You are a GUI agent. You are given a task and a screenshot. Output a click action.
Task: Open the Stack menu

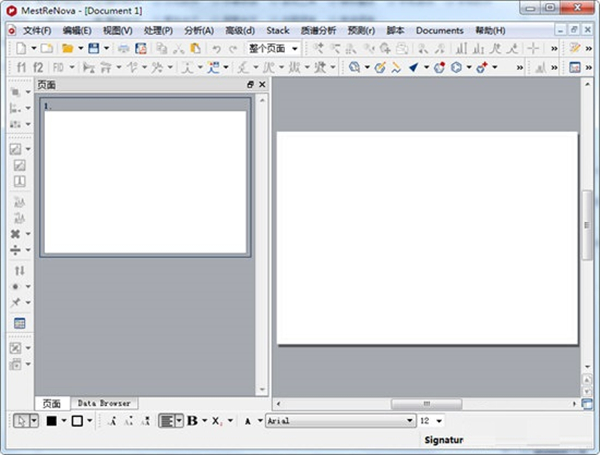click(x=277, y=30)
